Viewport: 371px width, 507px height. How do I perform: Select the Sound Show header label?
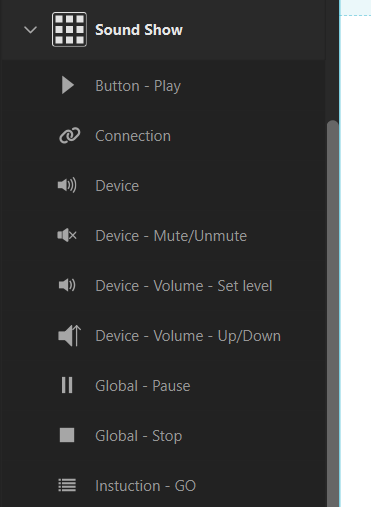pyautogui.click(x=139, y=30)
